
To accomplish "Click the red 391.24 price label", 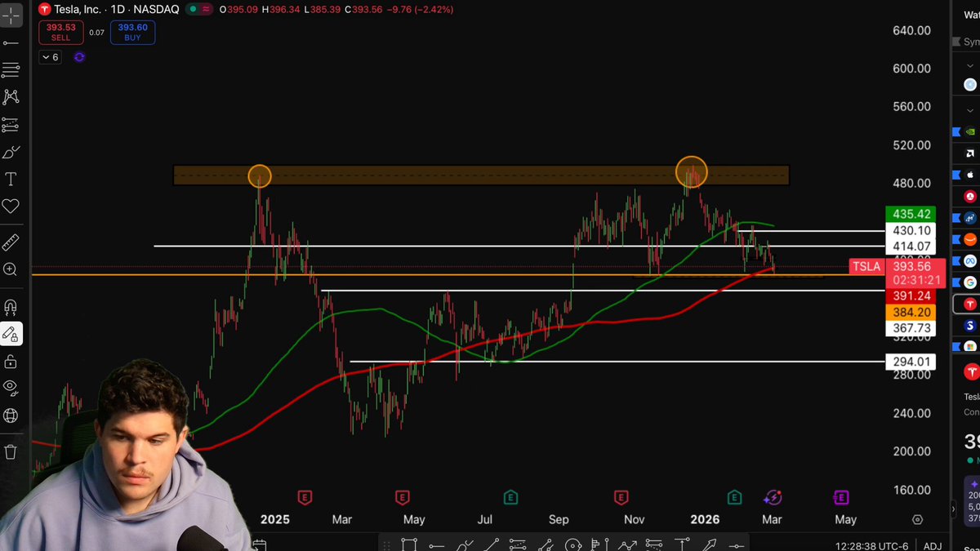I will coord(911,296).
